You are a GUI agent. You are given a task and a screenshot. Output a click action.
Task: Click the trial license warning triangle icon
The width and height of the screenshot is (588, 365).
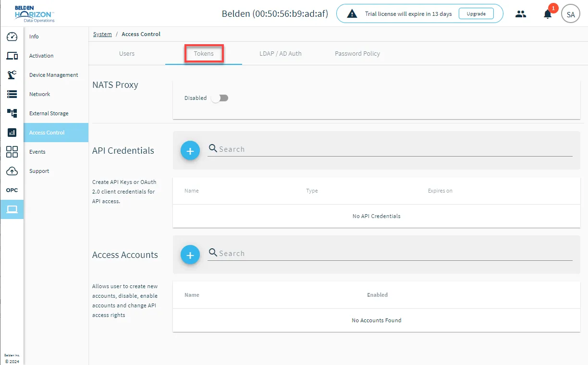(x=352, y=14)
